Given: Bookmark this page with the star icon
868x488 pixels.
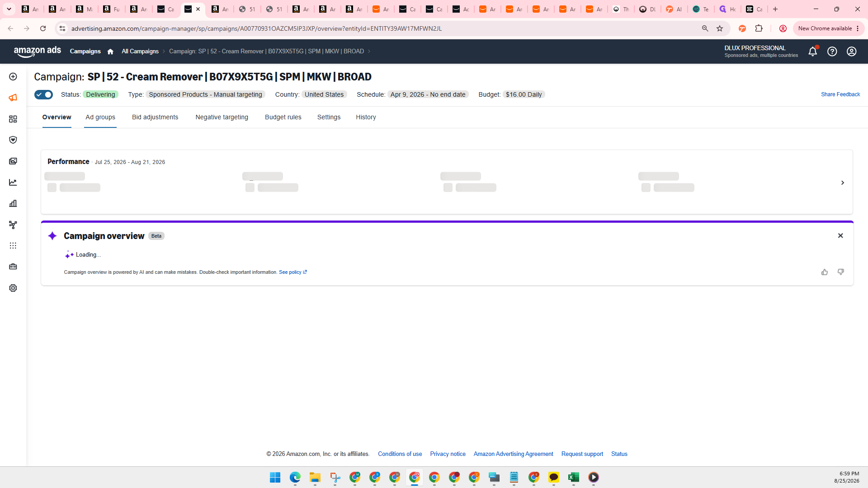Looking at the screenshot, I should (x=720, y=28).
